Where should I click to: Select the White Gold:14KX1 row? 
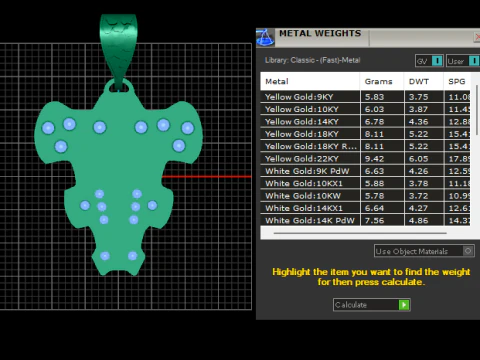tap(365, 208)
